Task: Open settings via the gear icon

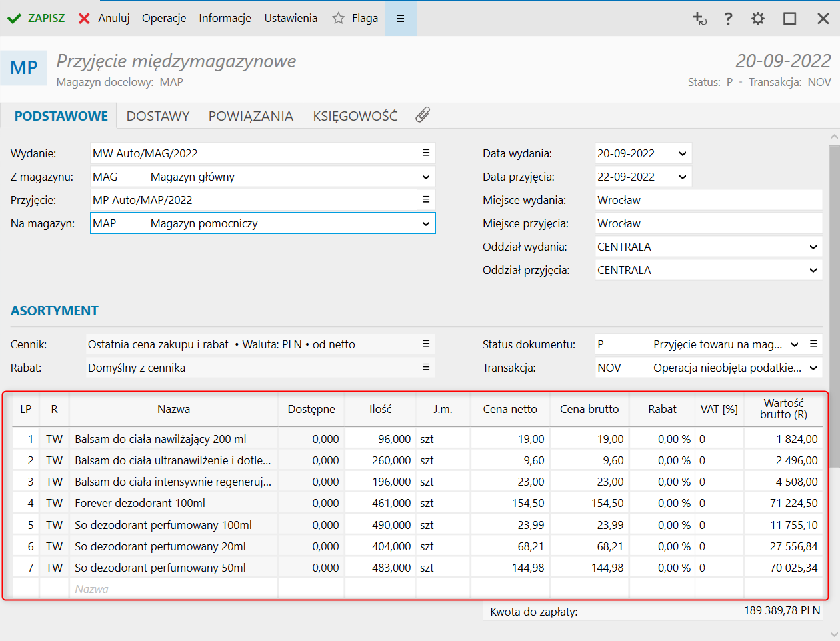Action: click(x=758, y=19)
